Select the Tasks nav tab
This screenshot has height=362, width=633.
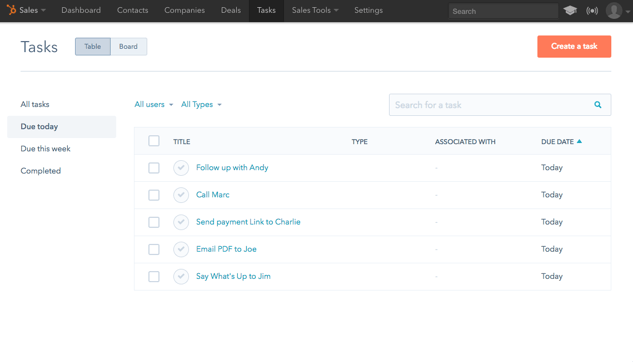point(266,10)
